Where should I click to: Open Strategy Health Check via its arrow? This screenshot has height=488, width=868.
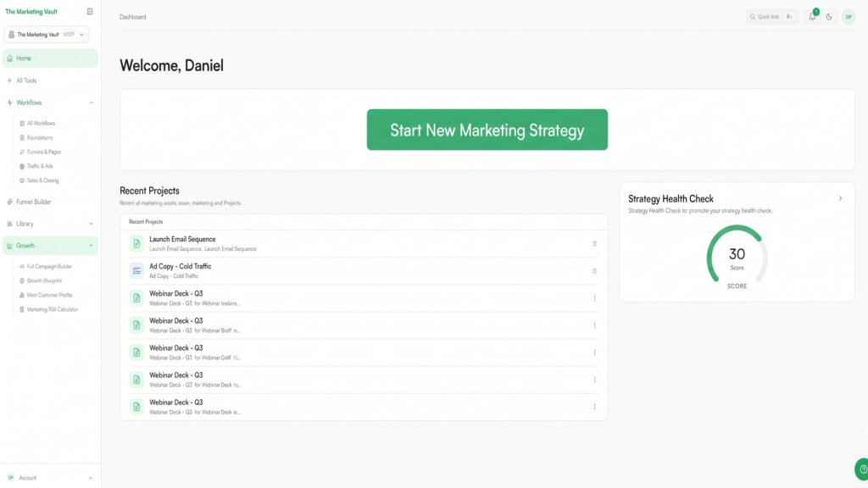[840, 198]
